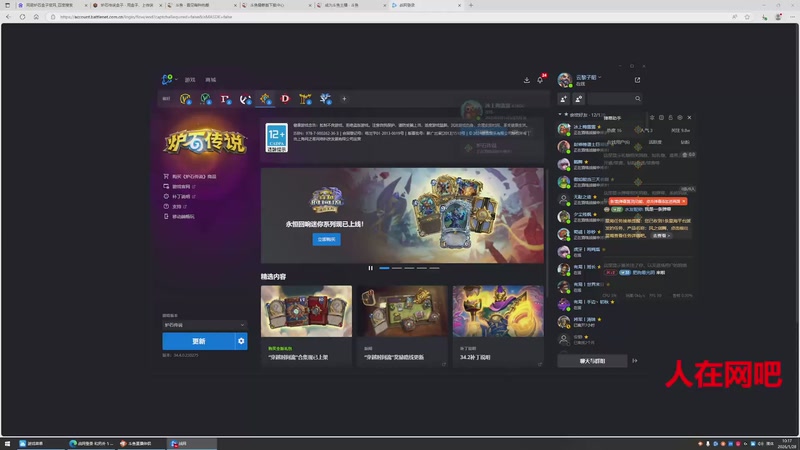Select the World of Warcraft game icon

(x=185, y=99)
